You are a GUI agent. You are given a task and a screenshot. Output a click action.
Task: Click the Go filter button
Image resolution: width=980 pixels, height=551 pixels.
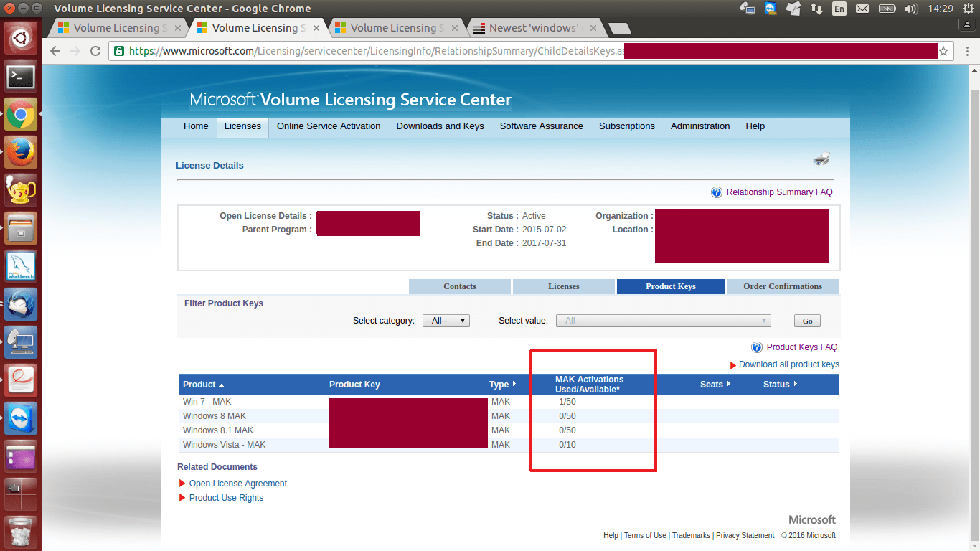click(x=807, y=321)
